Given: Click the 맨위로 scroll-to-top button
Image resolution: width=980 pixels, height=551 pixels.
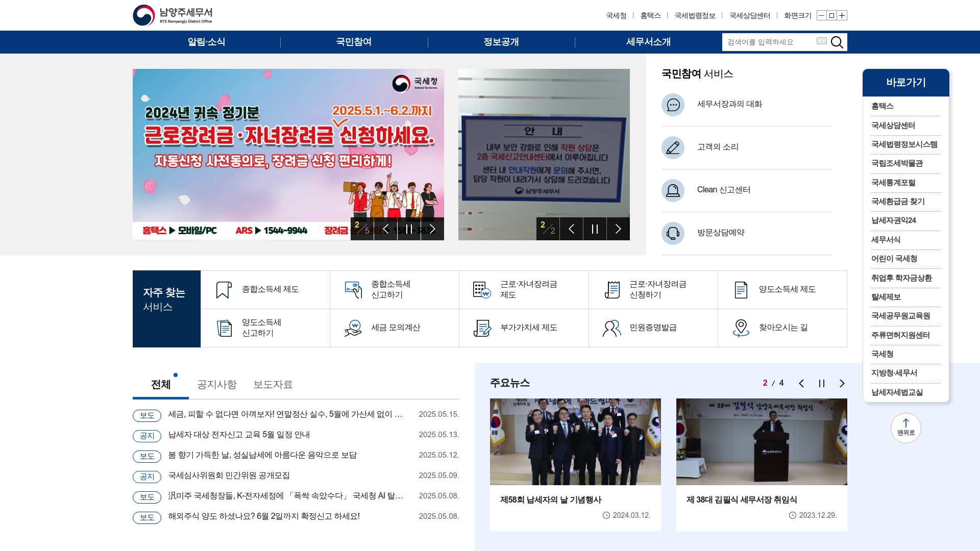Looking at the screenshot, I should [x=906, y=428].
